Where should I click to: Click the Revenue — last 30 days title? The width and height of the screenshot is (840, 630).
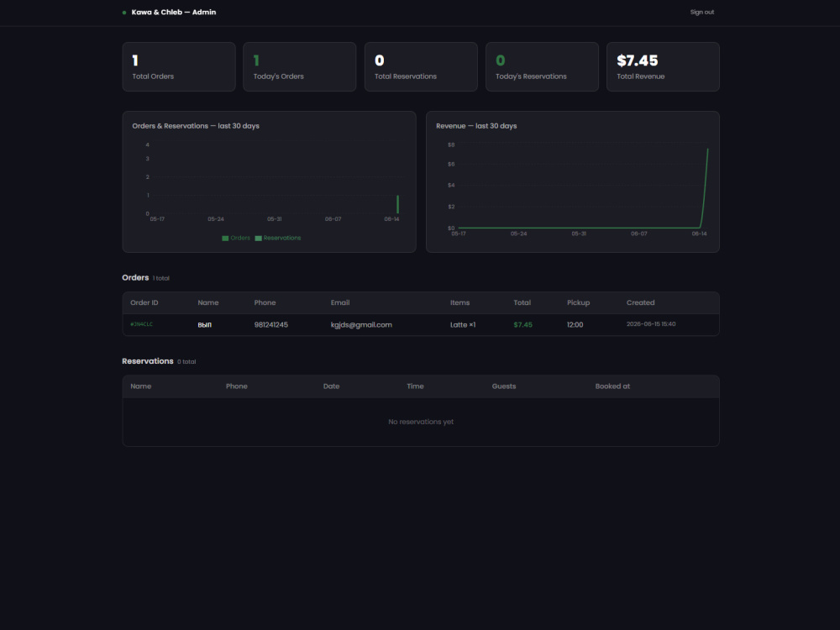pos(476,126)
